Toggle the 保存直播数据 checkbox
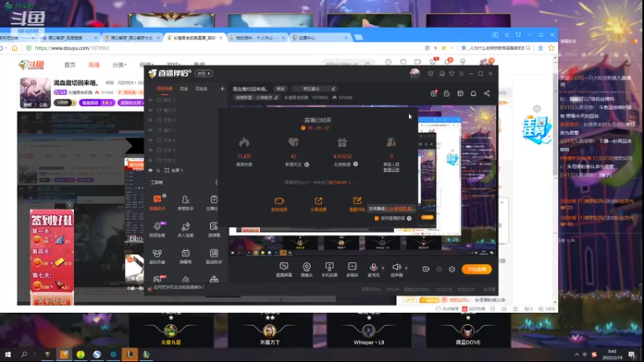Viewport: 644px width, 362px height. coord(377,218)
